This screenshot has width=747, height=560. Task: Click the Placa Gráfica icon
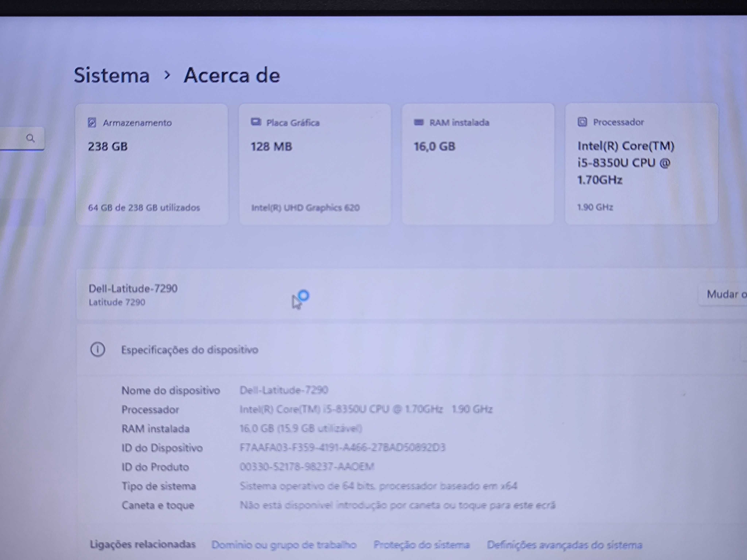click(x=256, y=122)
